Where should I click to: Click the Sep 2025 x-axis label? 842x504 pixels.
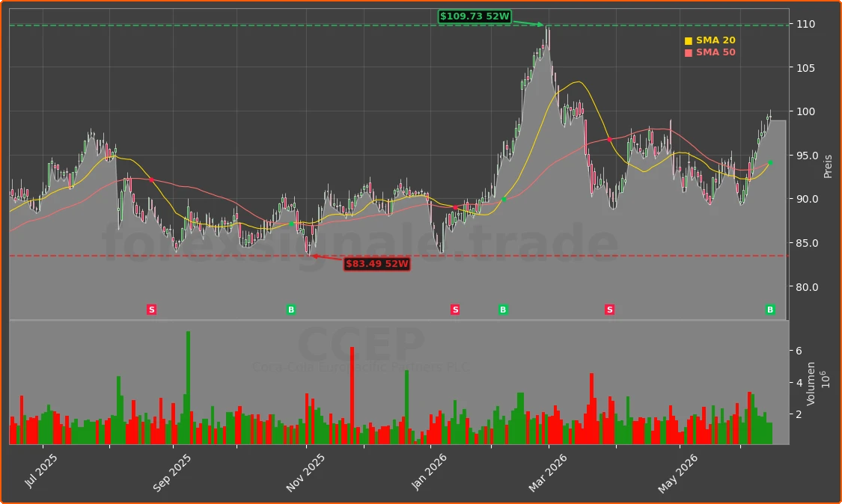[172, 473]
